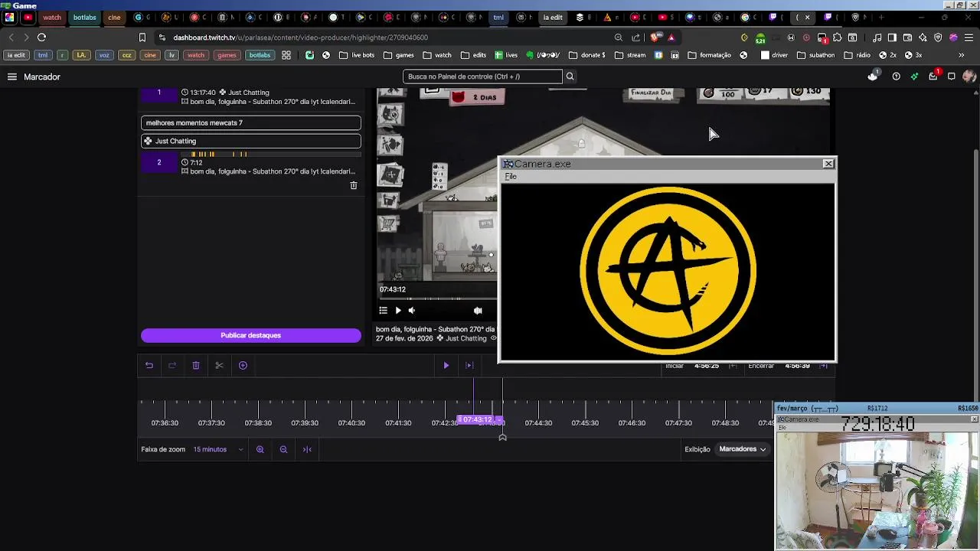Click the botlabs bookmark chip
This screenshot has width=980, height=551.
tap(260, 55)
